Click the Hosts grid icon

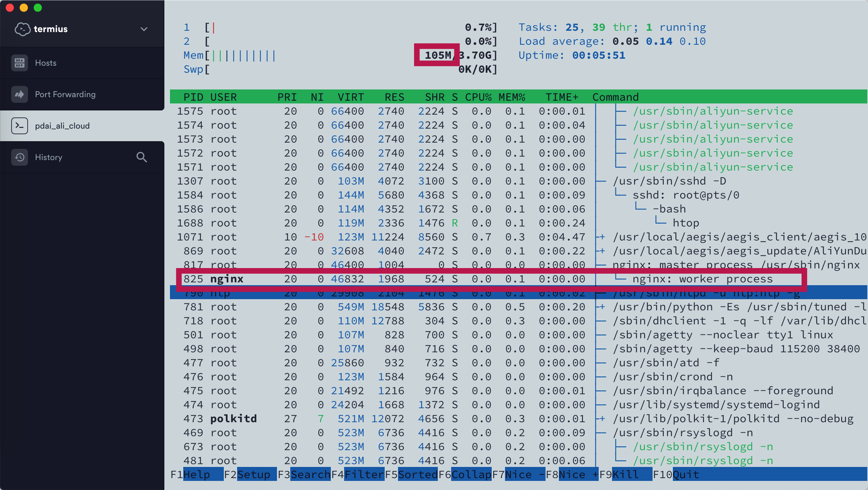coord(20,63)
